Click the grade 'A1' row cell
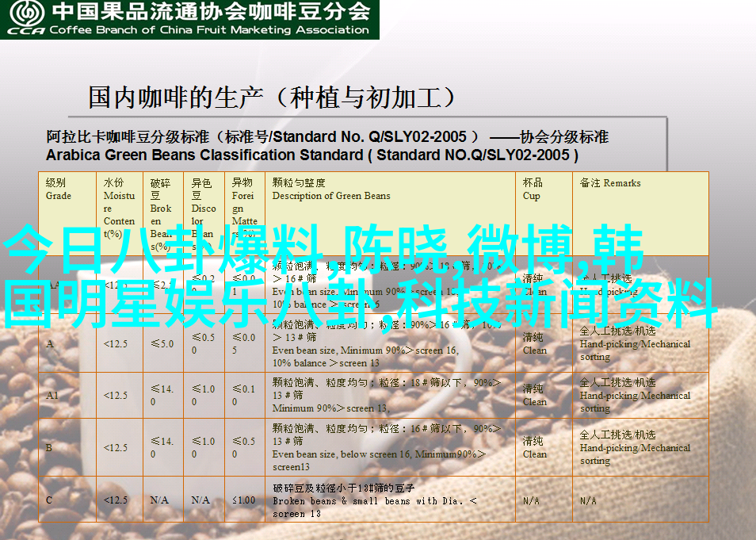The image size is (756, 540). 52,395
